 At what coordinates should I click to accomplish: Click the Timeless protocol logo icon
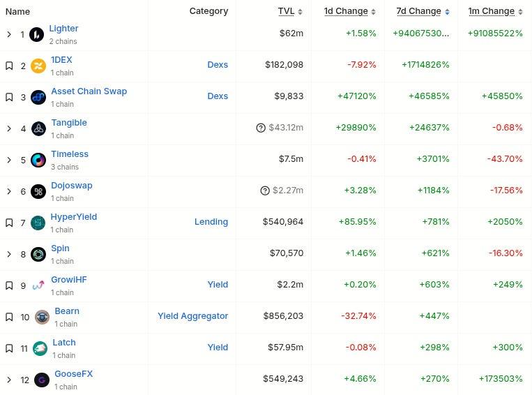point(38,160)
